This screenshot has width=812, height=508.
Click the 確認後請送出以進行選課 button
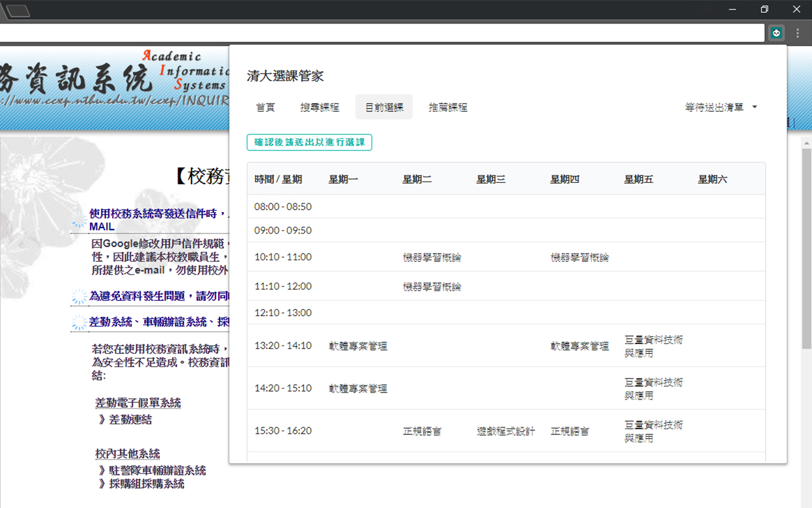tap(310, 142)
